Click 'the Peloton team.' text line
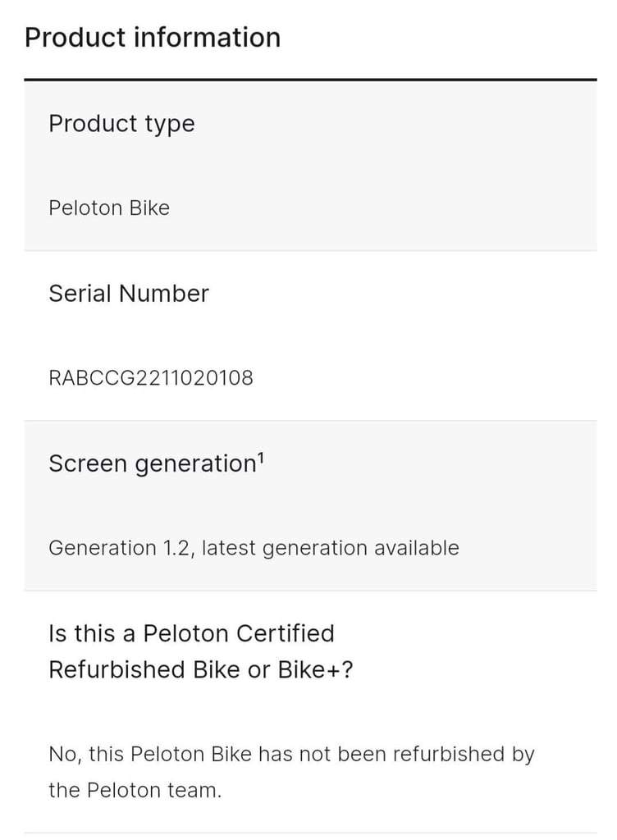The height and width of the screenshot is (840, 617). point(135,790)
